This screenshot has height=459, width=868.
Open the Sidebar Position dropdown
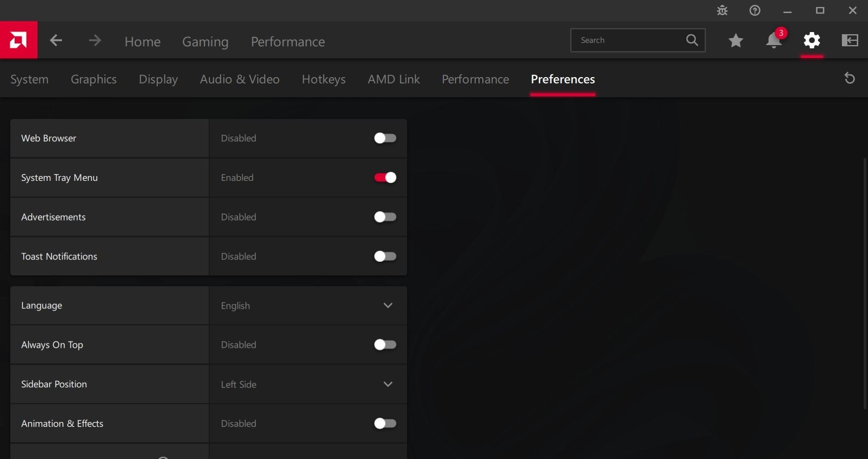pyautogui.click(x=308, y=384)
